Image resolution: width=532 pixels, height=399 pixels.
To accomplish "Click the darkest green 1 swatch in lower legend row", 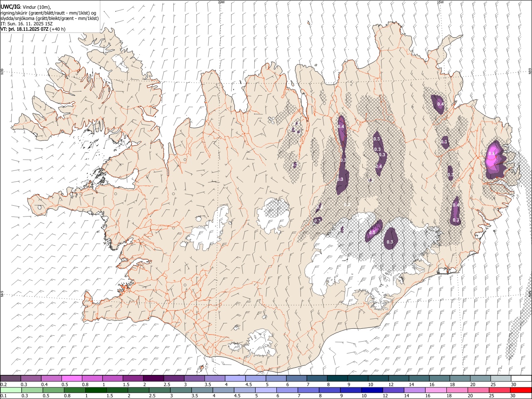I will 96,390.
